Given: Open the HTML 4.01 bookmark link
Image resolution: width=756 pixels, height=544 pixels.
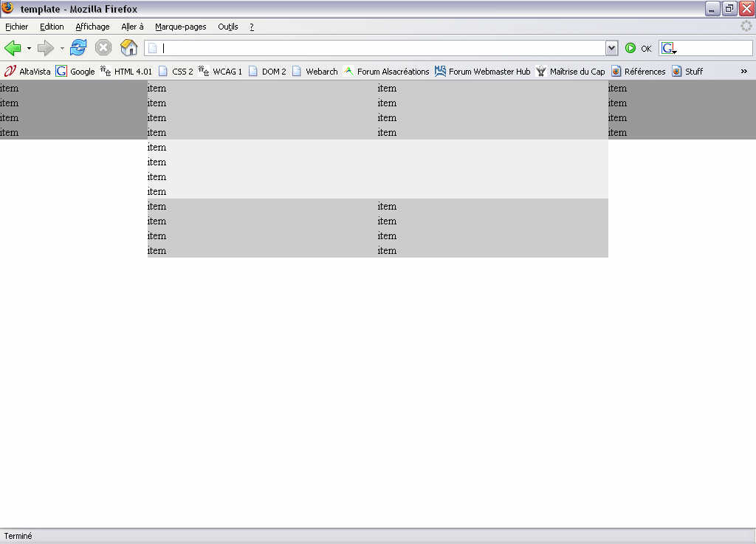Looking at the screenshot, I should 126,72.
